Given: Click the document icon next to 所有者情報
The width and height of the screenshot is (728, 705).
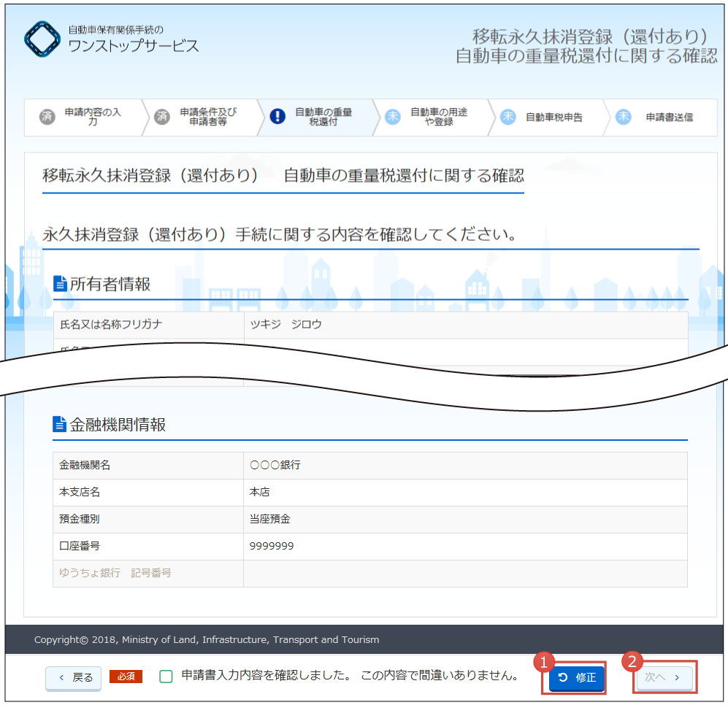Looking at the screenshot, I should [61, 284].
